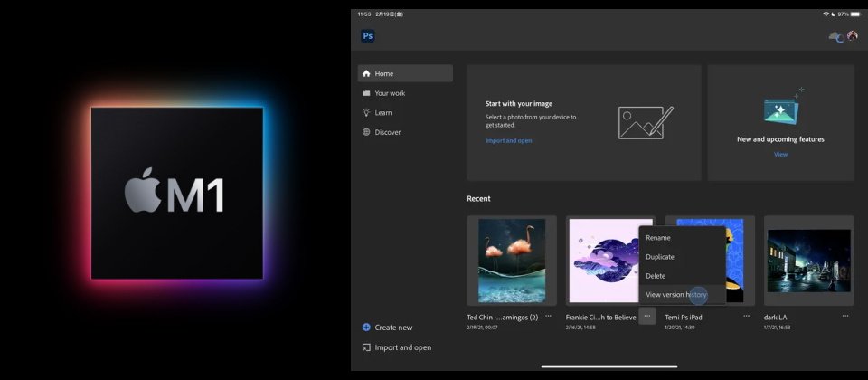
Task: Click the Learn lightbulb icon
Action: pos(366,112)
